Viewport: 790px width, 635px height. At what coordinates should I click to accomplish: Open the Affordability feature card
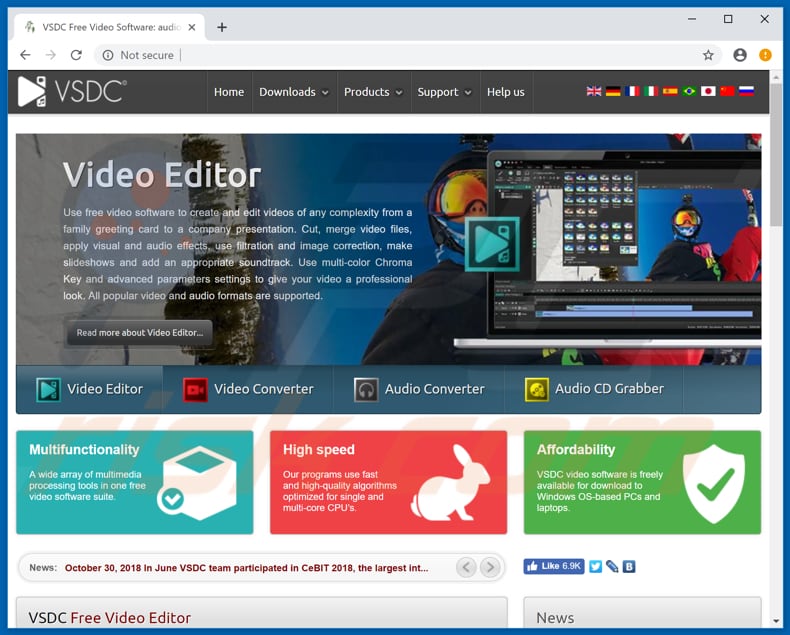tap(642, 482)
